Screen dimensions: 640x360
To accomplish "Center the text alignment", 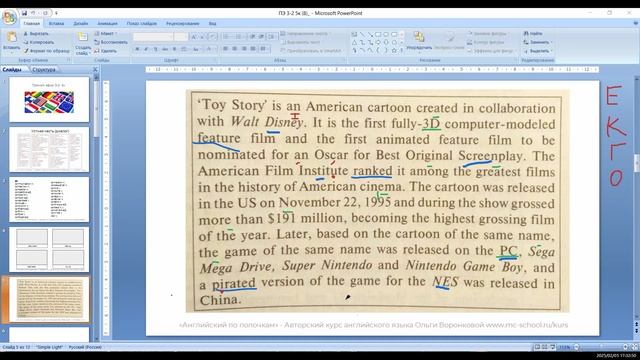I will point(235,49).
